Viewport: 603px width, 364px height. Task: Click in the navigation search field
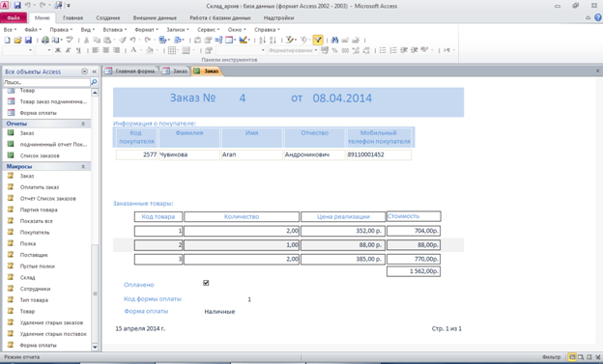pos(46,82)
